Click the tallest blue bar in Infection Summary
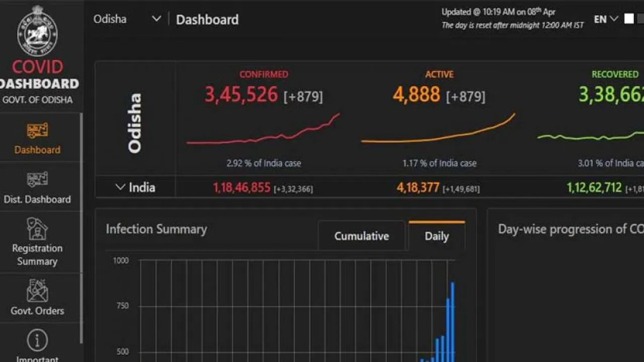This screenshot has width=644, height=362. pyautogui.click(x=453, y=322)
